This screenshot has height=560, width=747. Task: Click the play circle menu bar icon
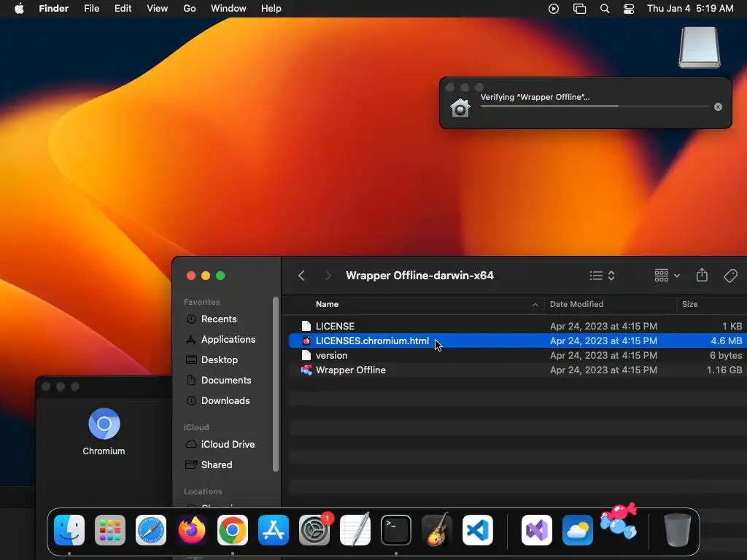(x=554, y=9)
